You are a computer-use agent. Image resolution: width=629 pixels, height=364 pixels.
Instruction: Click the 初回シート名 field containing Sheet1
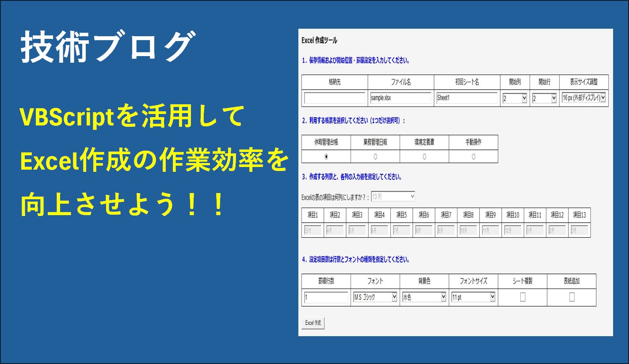[x=467, y=98]
